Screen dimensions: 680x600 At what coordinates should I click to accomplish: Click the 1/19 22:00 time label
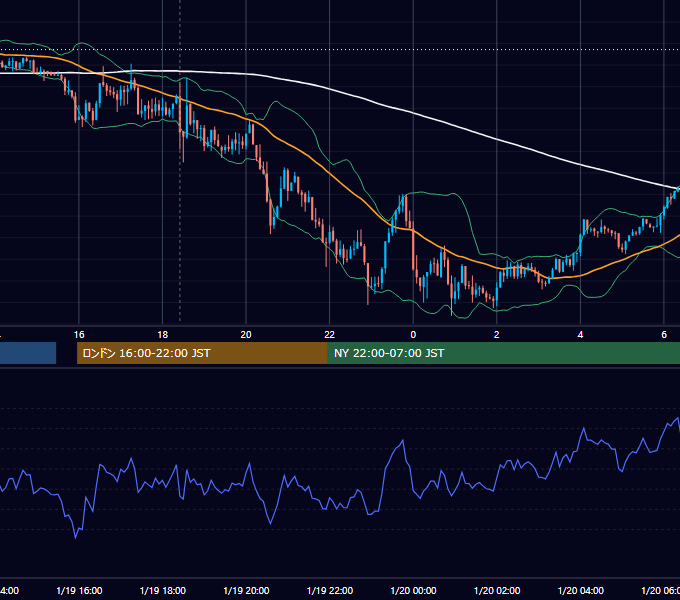coord(330,590)
